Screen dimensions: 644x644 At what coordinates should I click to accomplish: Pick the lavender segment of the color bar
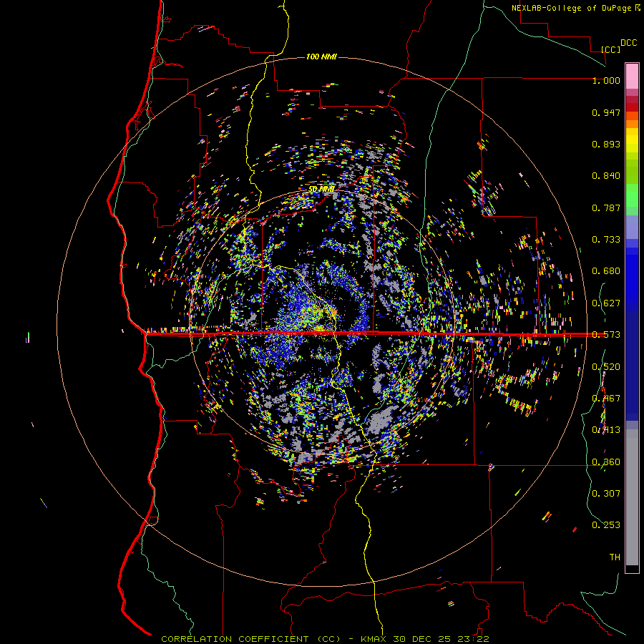click(x=632, y=227)
